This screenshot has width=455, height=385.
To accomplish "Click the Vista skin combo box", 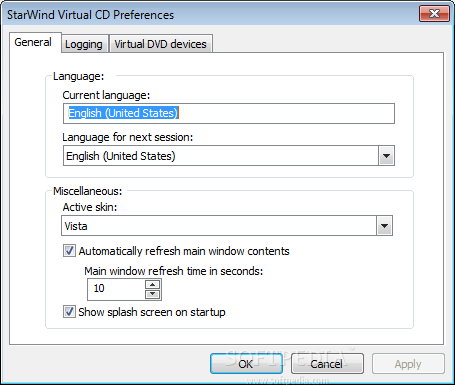I will click(x=227, y=226).
